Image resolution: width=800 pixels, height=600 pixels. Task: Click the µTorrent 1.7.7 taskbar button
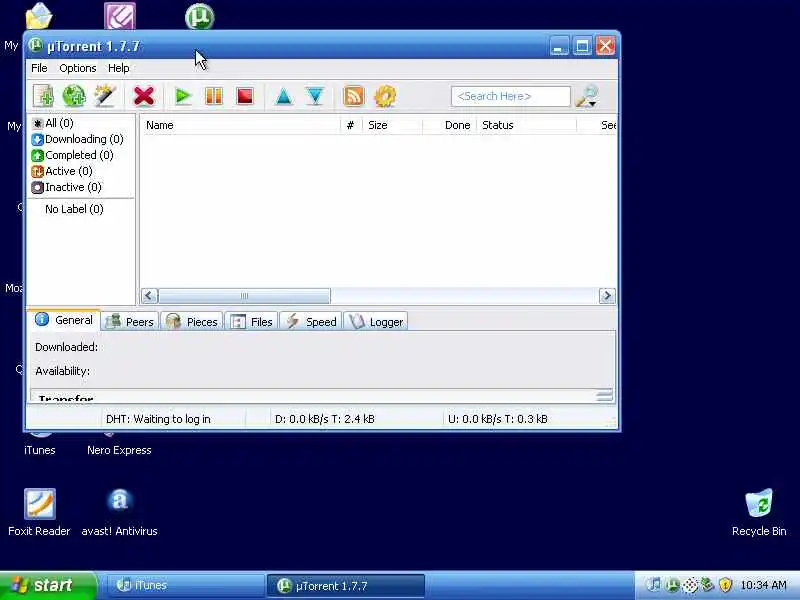(345, 586)
